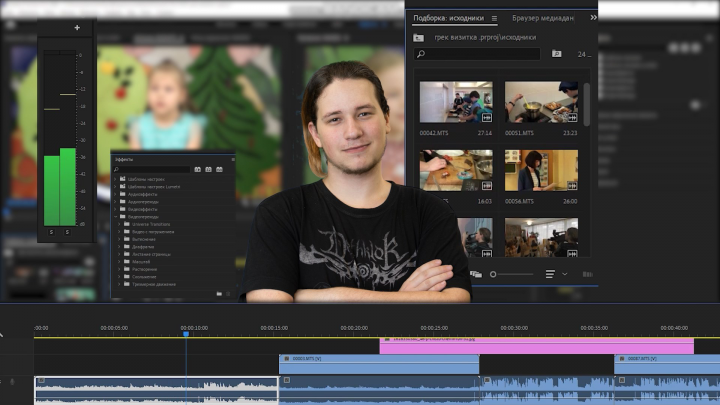
Task: Toggle the left channel solo S button
Action: (51, 232)
